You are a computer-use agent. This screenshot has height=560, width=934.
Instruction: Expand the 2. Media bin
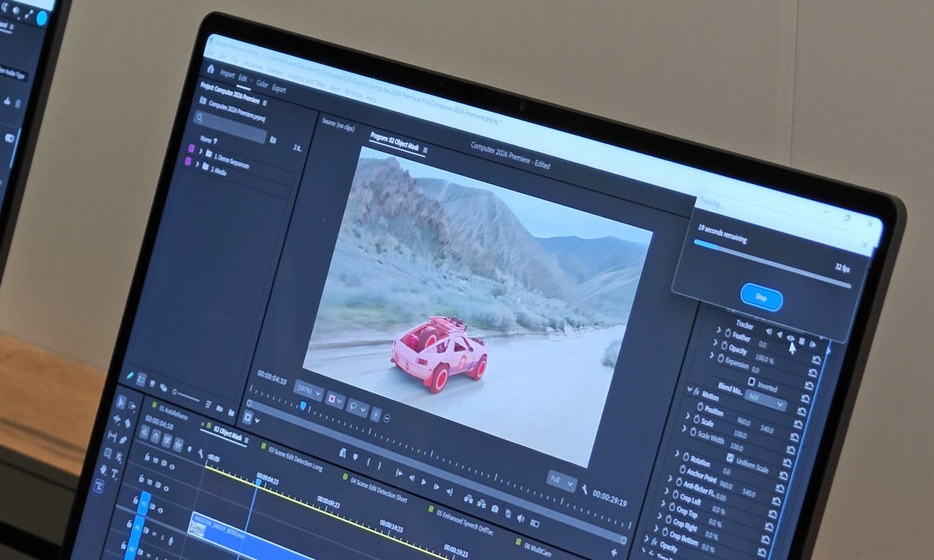[x=197, y=164]
